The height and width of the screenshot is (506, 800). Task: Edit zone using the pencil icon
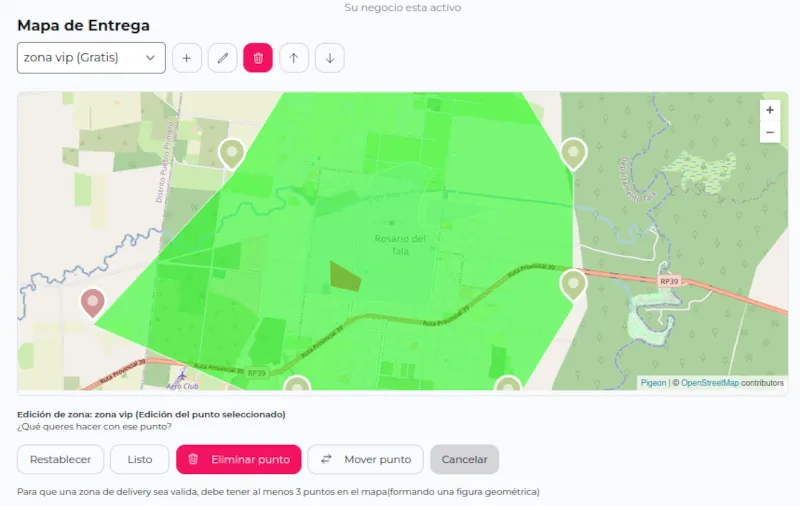[222, 58]
